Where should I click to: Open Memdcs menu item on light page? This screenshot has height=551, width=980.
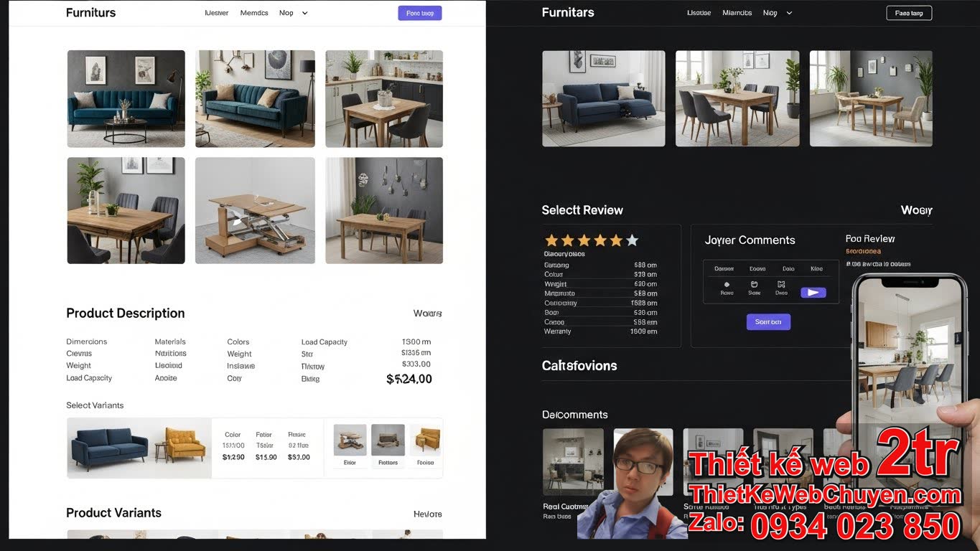[254, 13]
